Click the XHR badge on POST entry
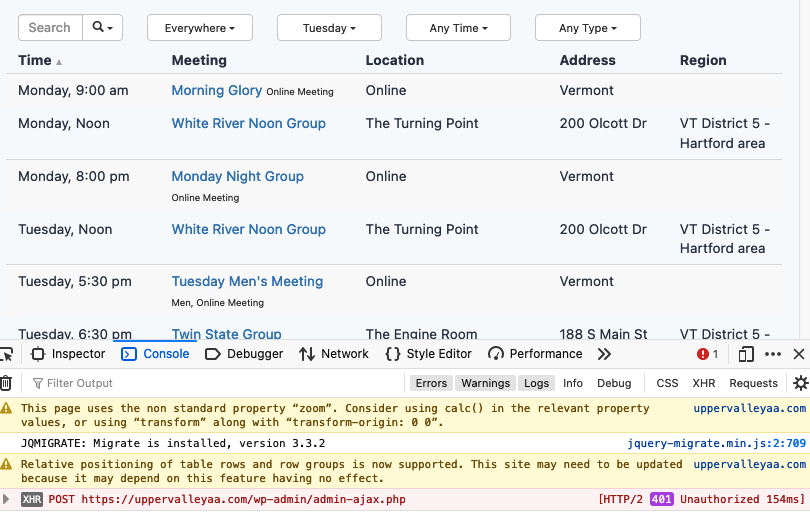 (32, 500)
